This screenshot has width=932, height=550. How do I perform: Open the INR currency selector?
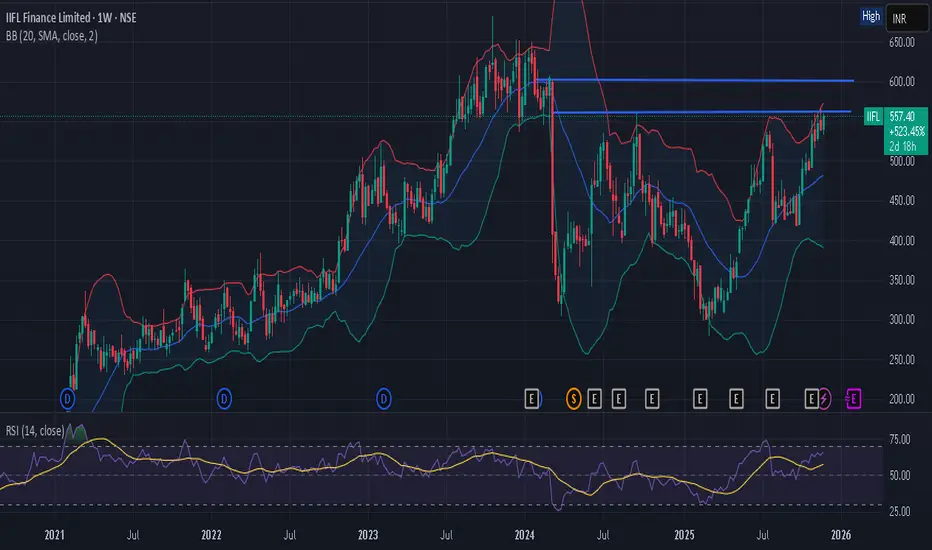(907, 18)
